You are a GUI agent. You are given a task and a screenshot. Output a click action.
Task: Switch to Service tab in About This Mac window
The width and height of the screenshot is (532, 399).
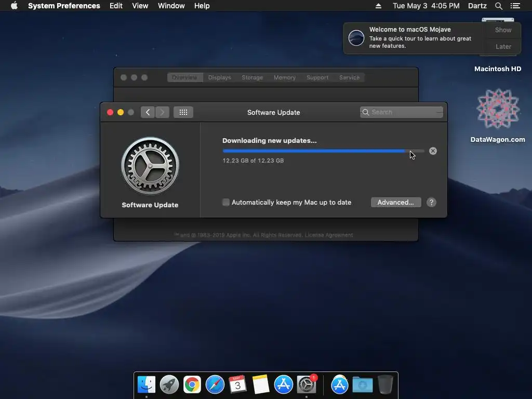tap(349, 77)
